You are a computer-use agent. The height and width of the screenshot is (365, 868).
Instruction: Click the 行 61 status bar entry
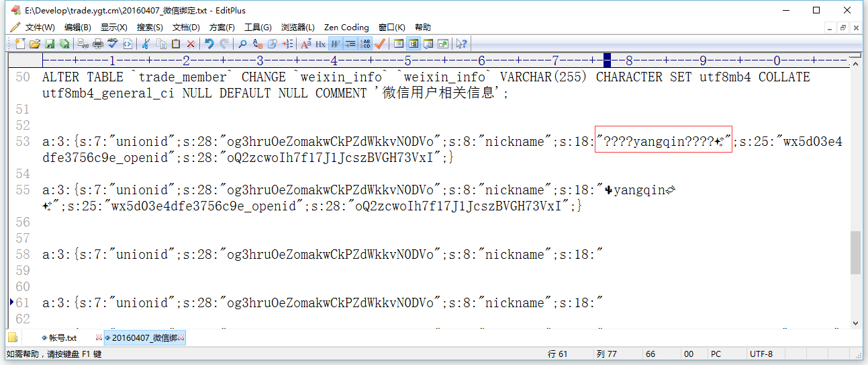coord(558,354)
